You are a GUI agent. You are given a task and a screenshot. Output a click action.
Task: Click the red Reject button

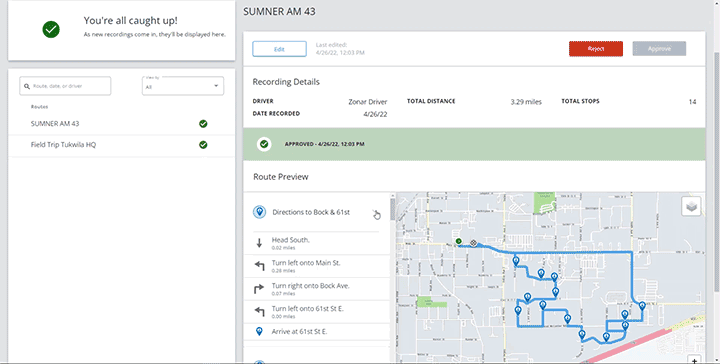pyautogui.click(x=596, y=49)
